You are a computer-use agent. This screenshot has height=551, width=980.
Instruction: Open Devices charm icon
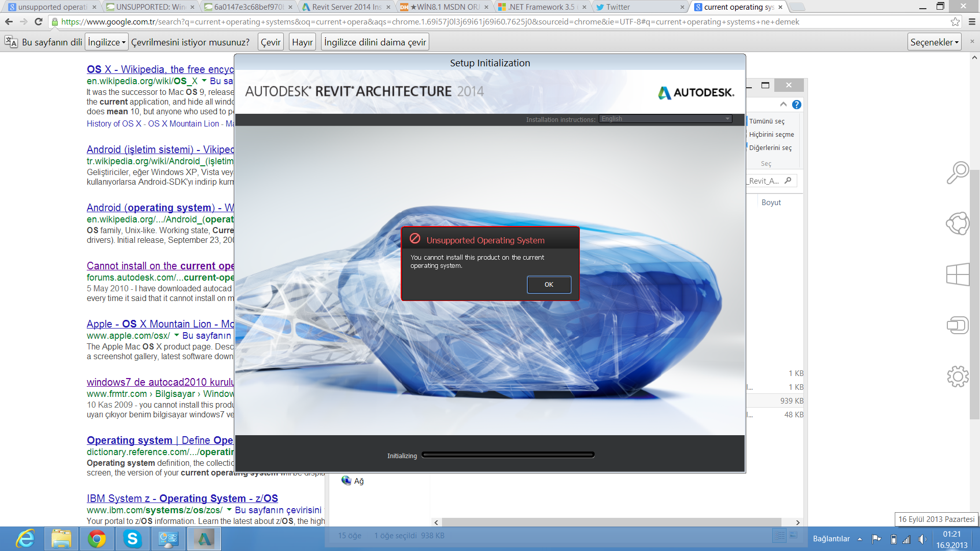[958, 325]
